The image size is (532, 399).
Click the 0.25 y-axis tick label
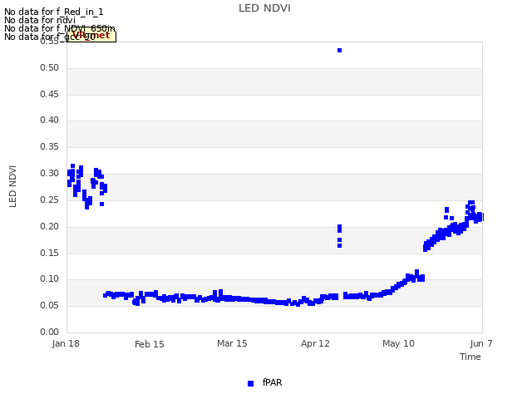[x=50, y=199]
